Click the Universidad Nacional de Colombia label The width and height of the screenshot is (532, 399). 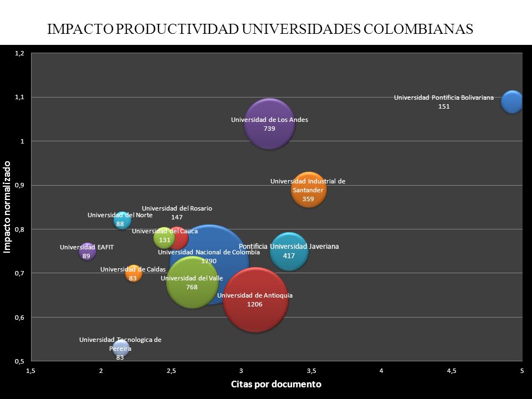[x=209, y=252]
